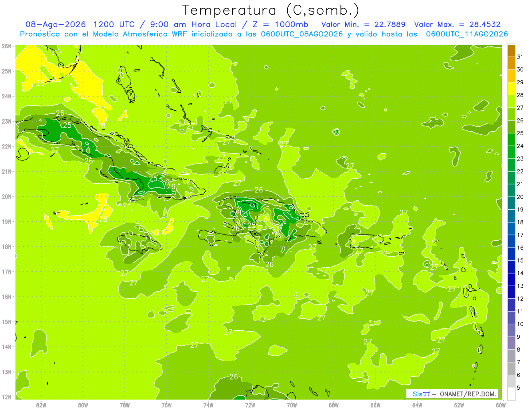
Task: Click 'Valor Min. = 22.7889' text
Action: point(364,24)
